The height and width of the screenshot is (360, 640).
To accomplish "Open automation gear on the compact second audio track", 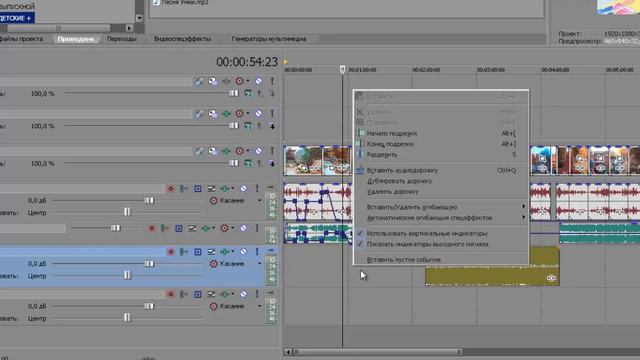I will pos(224,228).
